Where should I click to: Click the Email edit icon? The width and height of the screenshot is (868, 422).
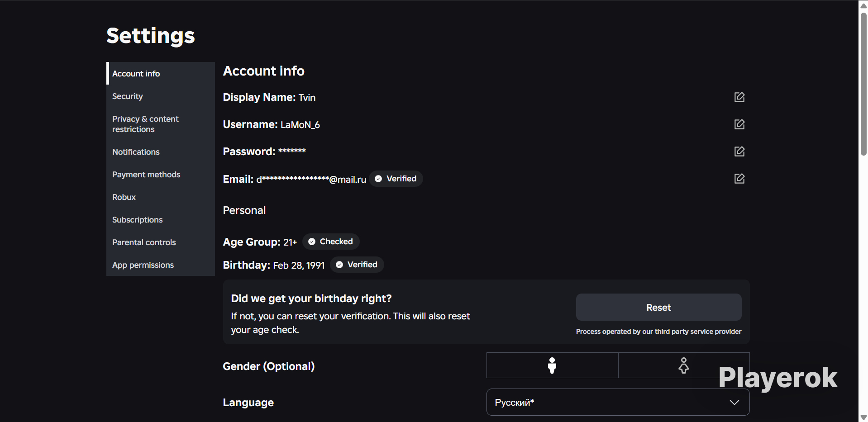[x=739, y=179]
